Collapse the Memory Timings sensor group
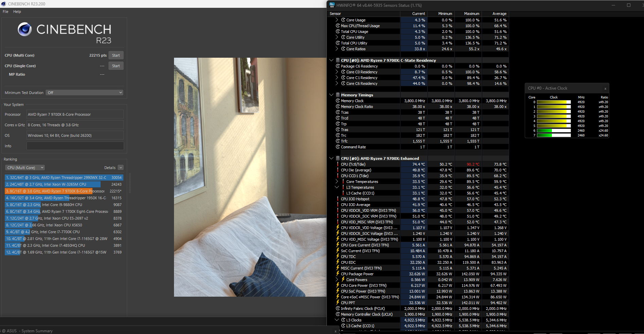The height and width of the screenshot is (334, 644). click(x=331, y=95)
